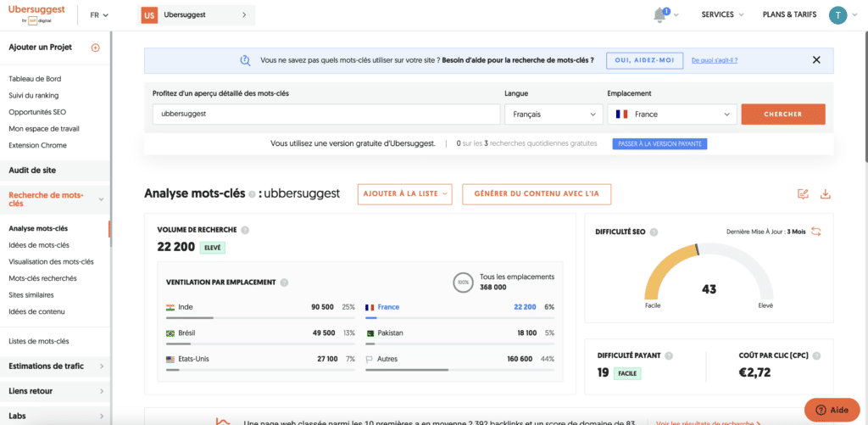The image size is (868, 425).
Task: Click the info icon beside Coût par clic
Action: 816,355
